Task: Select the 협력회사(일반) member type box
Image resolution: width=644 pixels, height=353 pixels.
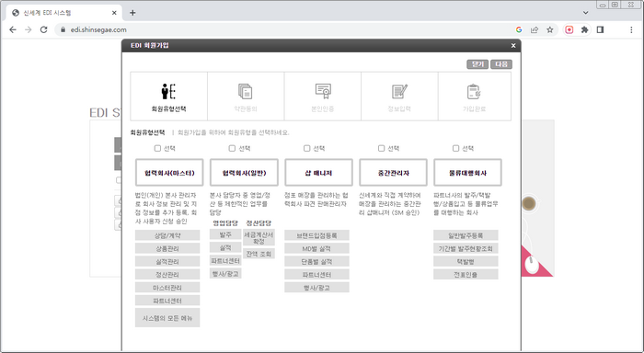Action: [x=244, y=173]
